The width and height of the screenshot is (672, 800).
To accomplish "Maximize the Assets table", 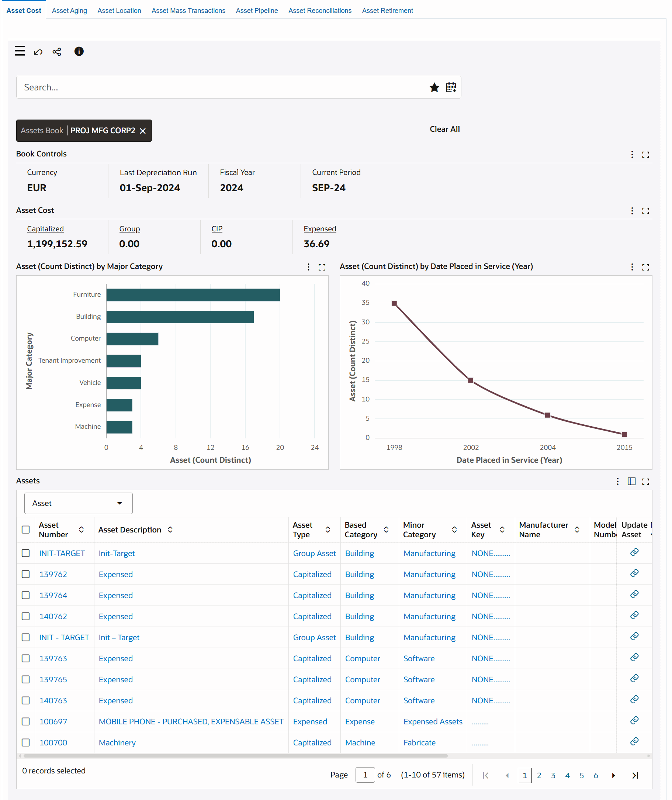I will tap(645, 482).
